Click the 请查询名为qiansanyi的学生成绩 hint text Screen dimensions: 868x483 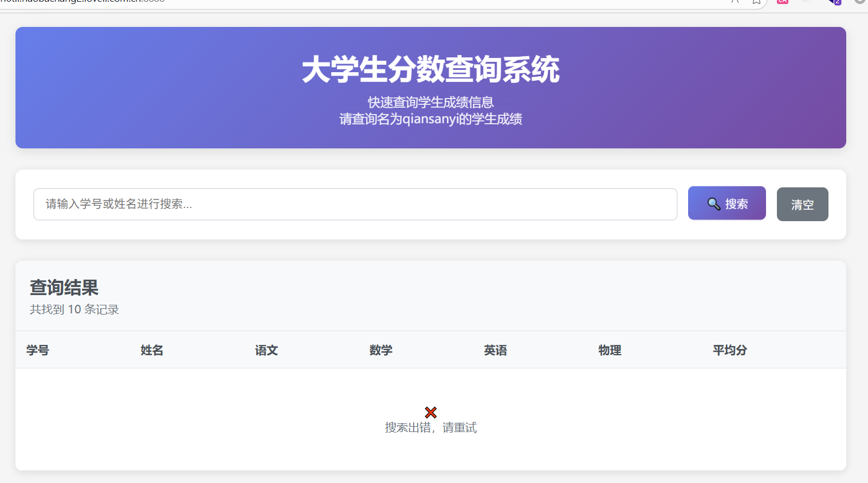(x=431, y=119)
